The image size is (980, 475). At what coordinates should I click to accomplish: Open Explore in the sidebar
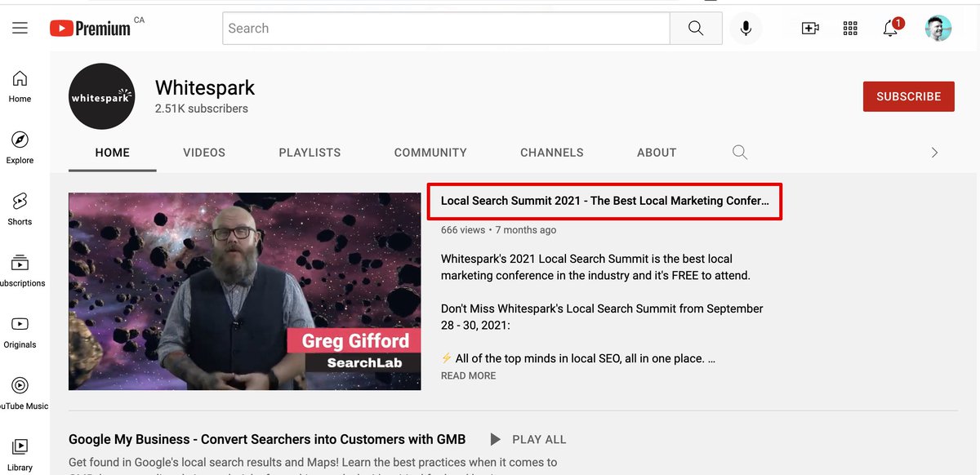point(20,147)
